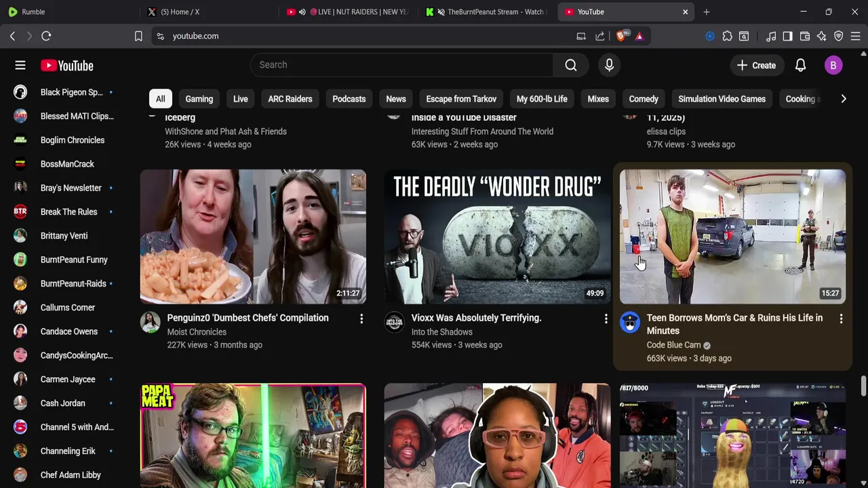Open the Papa Meat video thumbnail
Viewport: 868px width, 488px height.
[253, 435]
